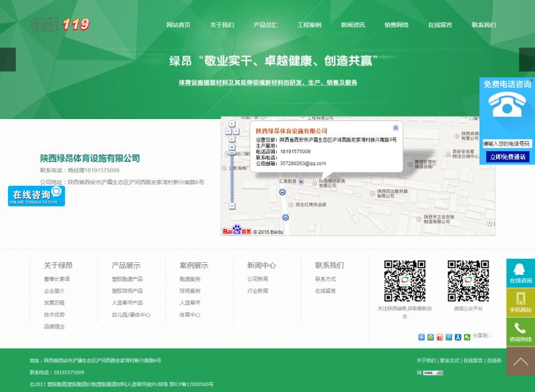535x392 pixels.
Task: Open 人造草坪产品 link
Action: click(x=127, y=302)
